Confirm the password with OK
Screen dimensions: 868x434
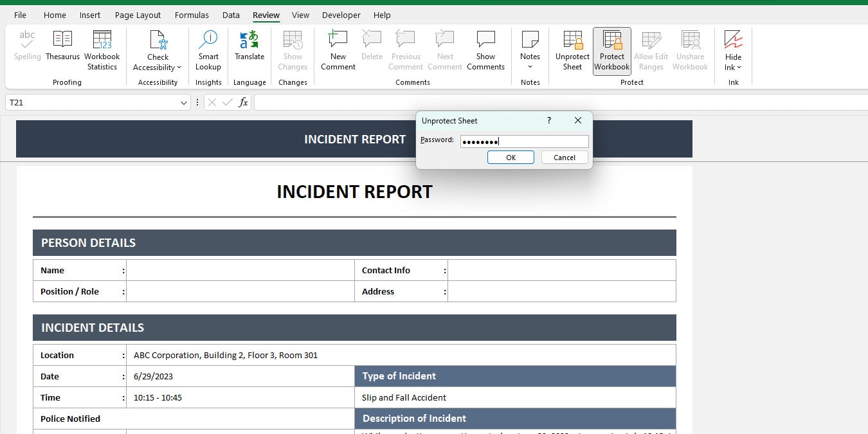point(511,157)
